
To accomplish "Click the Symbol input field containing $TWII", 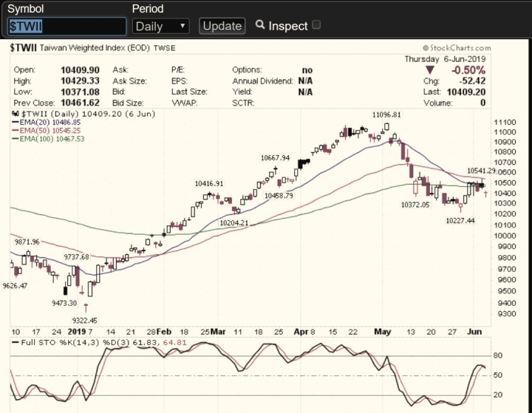I will click(x=66, y=27).
